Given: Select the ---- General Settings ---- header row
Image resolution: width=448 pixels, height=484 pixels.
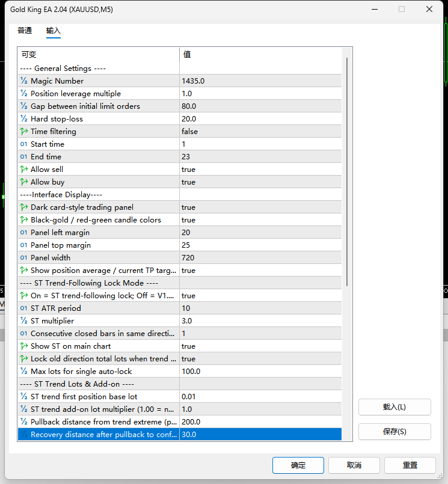Looking at the screenshot, I should coord(180,68).
